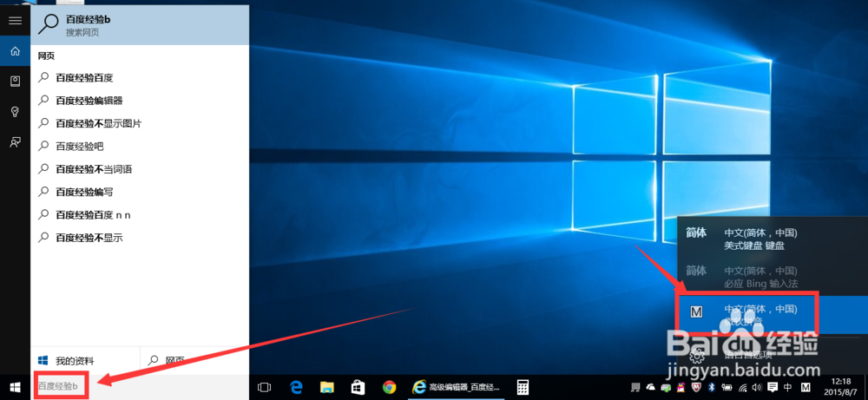Select top result 百度经验b 搜索网页

(x=140, y=25)
